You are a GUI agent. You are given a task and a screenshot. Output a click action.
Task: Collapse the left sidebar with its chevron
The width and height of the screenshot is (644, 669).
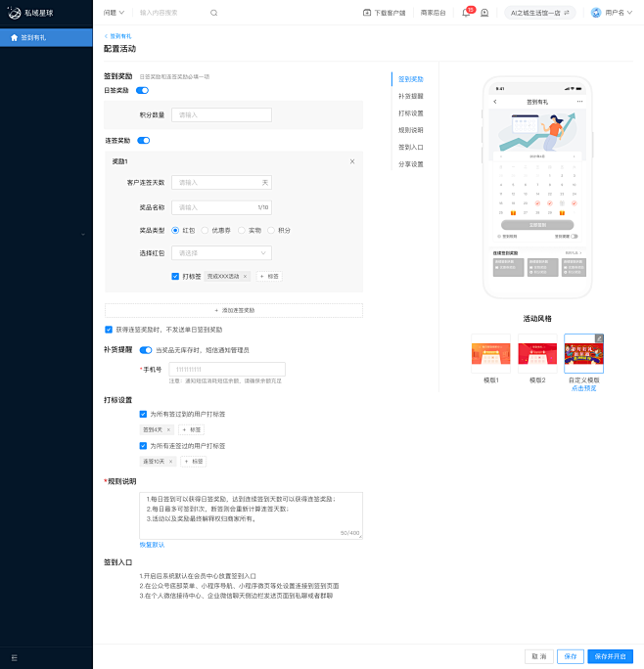pyautogui.click(x=83, y=234)
